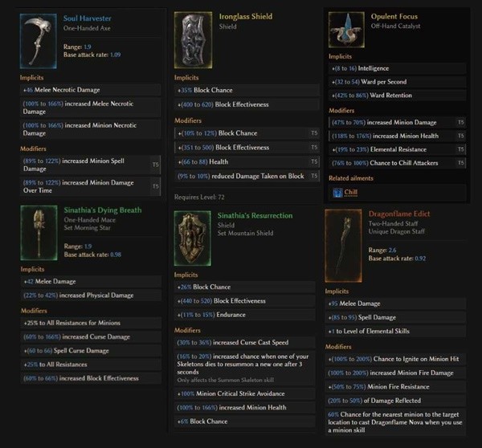The height and width of the screenshot is (448, 482).
Task: Click T5 badge beside Opulent Focus Minion Health
Action: (x=460, y=136)
